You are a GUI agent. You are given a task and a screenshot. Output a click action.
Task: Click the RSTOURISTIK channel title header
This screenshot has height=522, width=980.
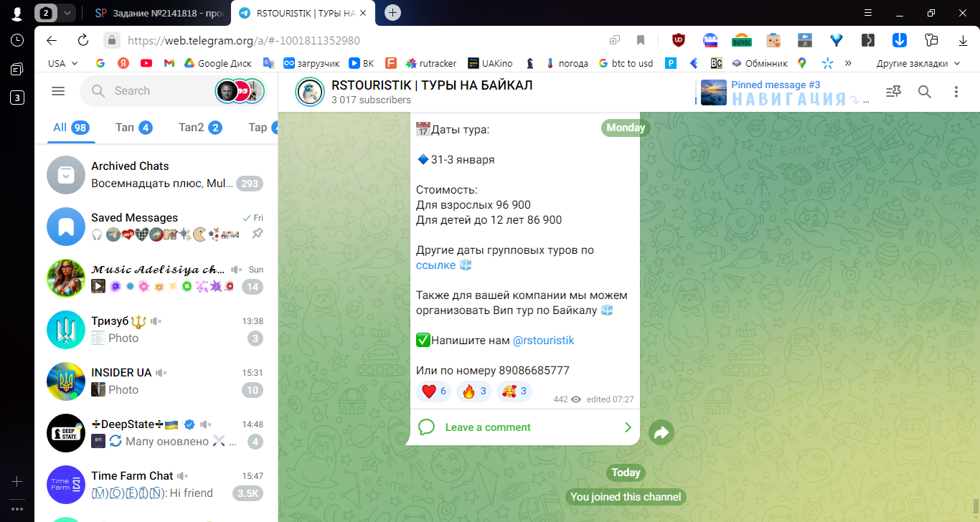(x=432, y=85)
